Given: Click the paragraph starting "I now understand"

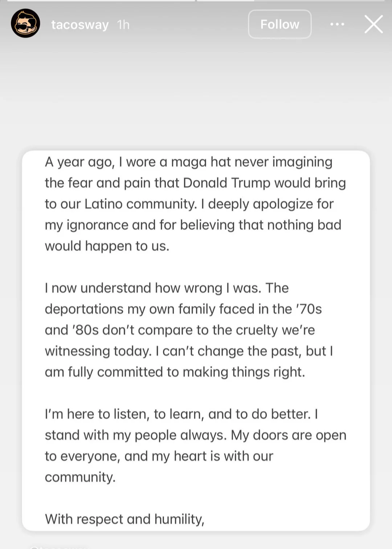Looking at the screenshot, I should 189,330.
